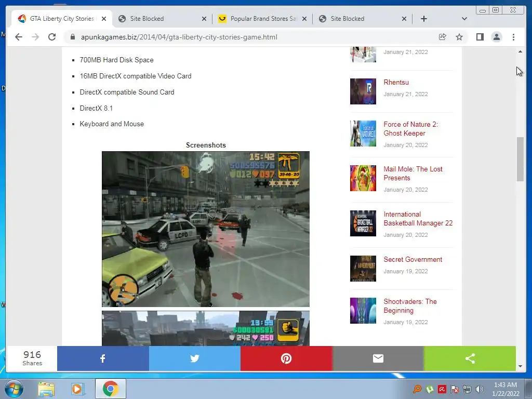Open Shootvaders: The Beginning link
532x399 pixels.
(410, 305)
